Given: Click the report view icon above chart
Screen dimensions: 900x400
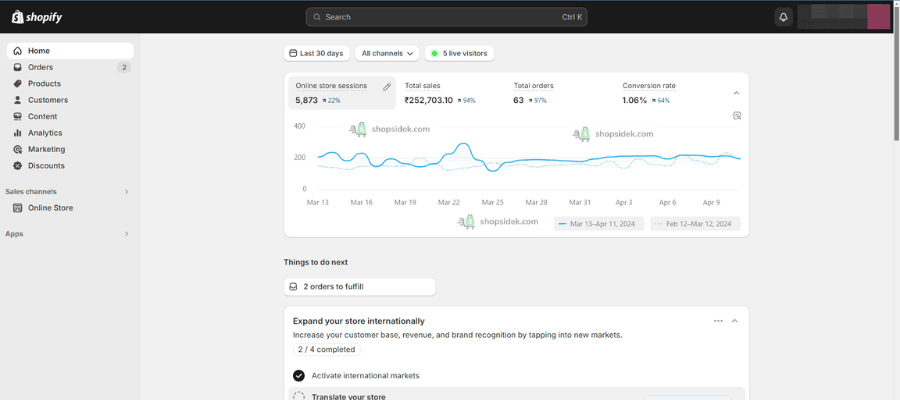Looking at the screenshot, I should pos(737,116).
